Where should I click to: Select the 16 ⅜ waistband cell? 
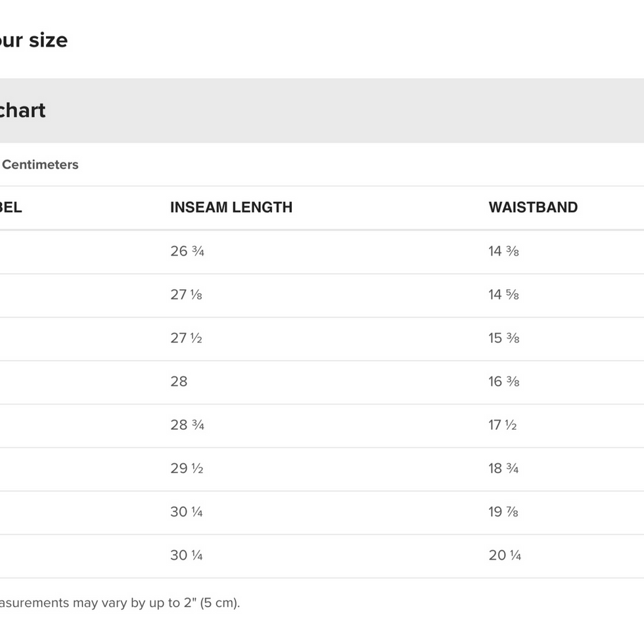click(x=503, y=381)
